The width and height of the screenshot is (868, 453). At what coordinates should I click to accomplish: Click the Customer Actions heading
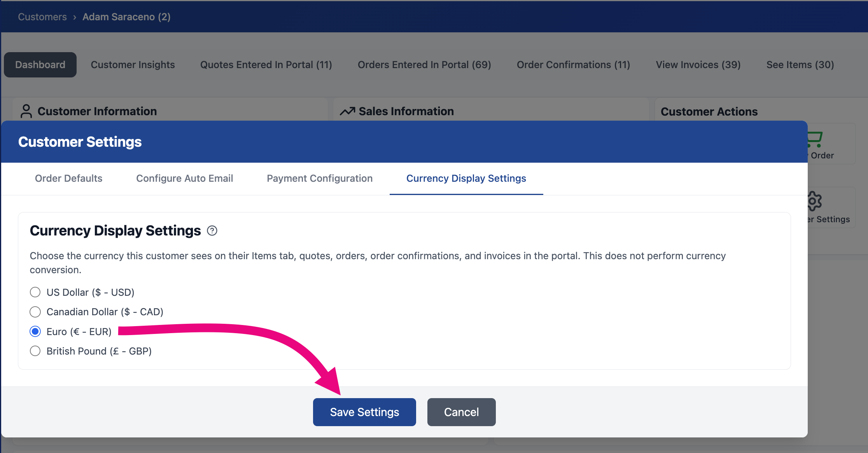tap(709, 112)
